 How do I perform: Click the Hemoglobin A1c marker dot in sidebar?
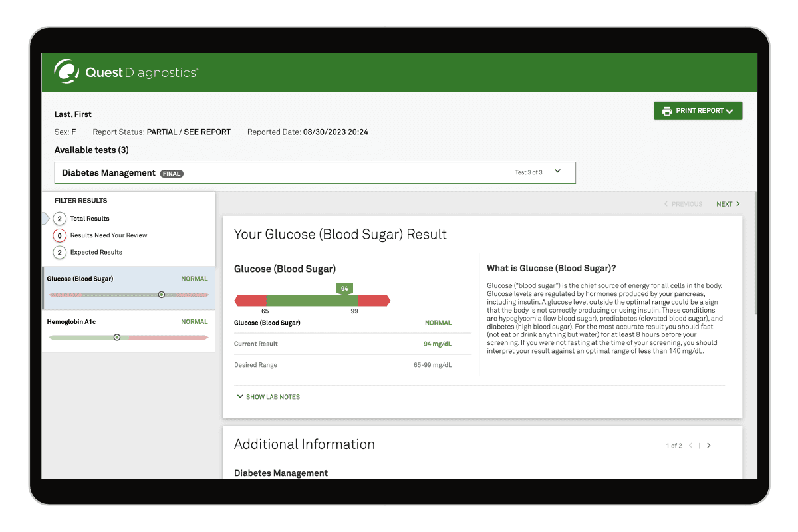coord(117,338)
